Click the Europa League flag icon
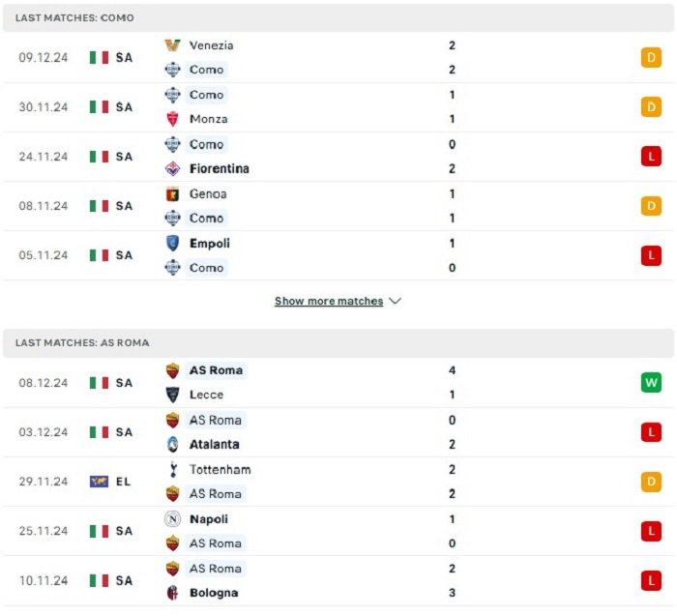 (99, 482)
